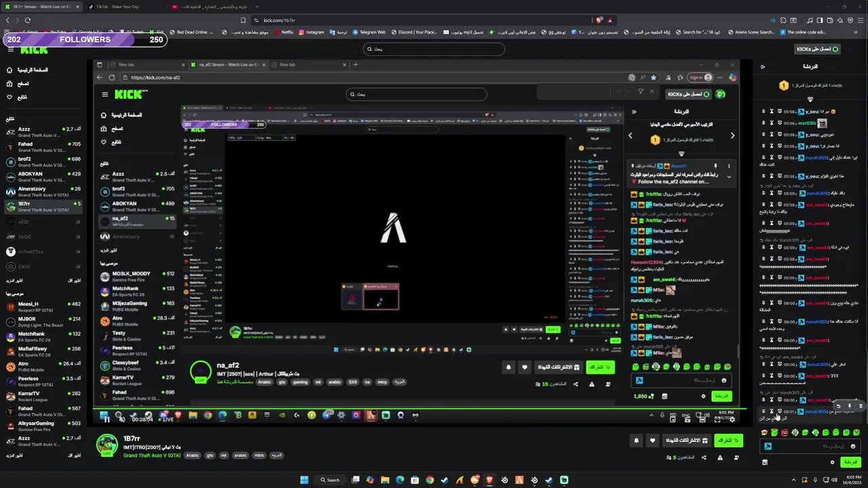Screen dimensions: 868x488
Task: Click the reply arrow on hovered chat message
Action: coord(839,405)
